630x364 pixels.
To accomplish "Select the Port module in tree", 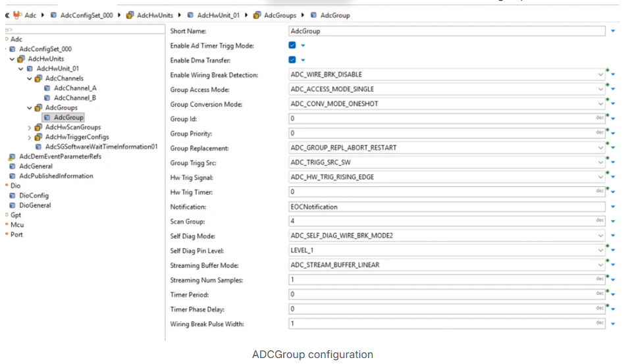I will (x=16, y=234).
